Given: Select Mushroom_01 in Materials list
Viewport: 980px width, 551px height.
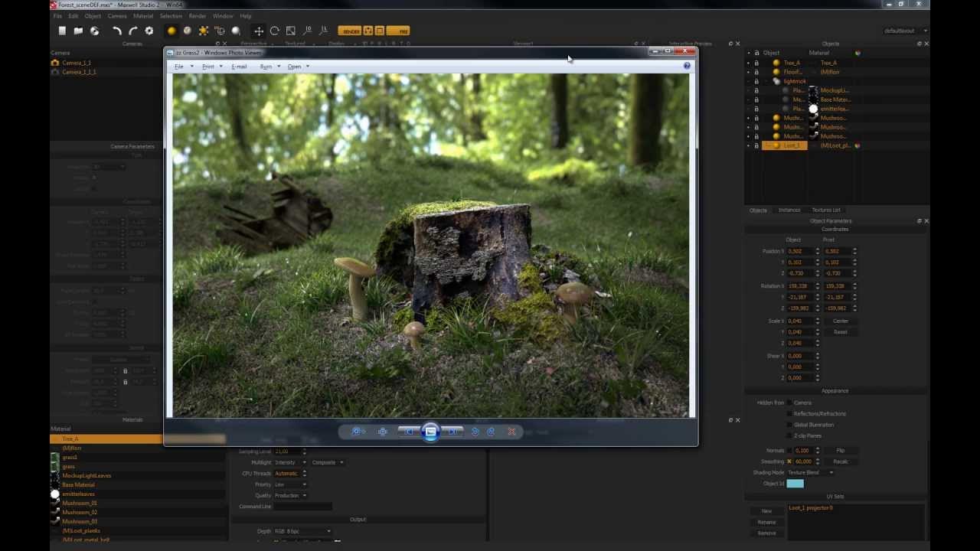Looking at the screenshot, I should [80, 503].
